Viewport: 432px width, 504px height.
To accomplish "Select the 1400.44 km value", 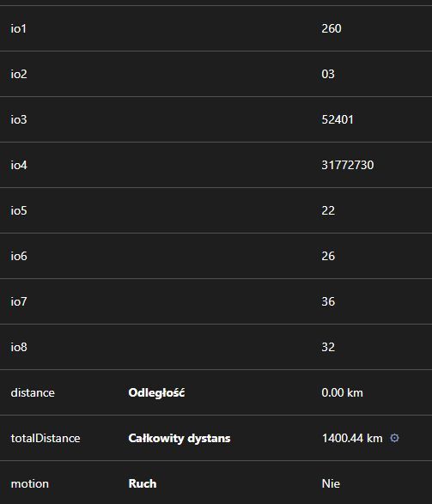I will click(x=352, y=438).
